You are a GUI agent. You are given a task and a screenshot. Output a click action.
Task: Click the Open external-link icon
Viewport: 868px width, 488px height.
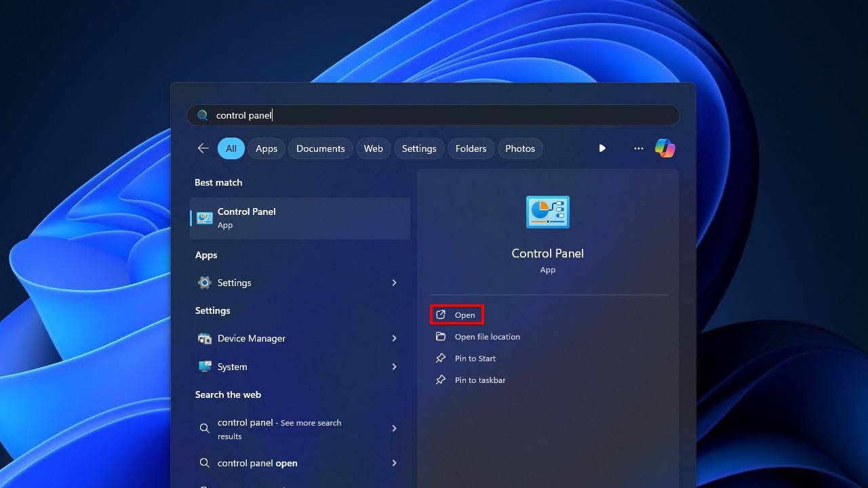pyautogui.click(x=441, y=314)
